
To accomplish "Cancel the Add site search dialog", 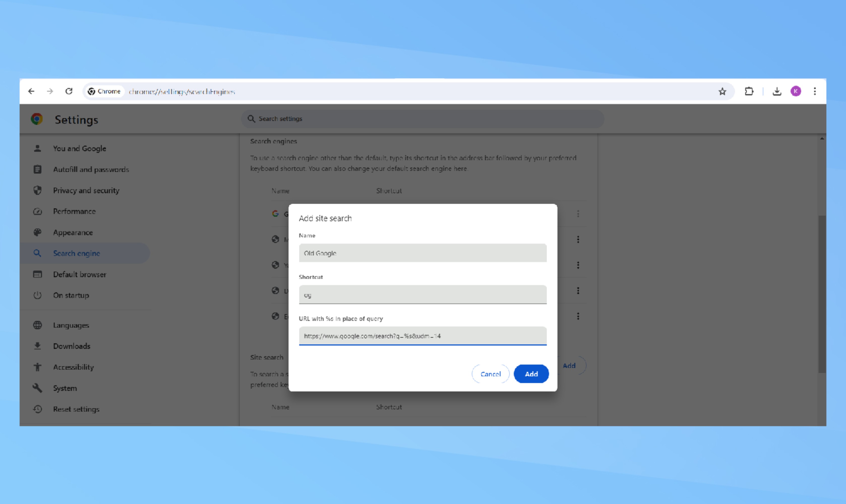I will pyautogui.click(x=490, y=373).
